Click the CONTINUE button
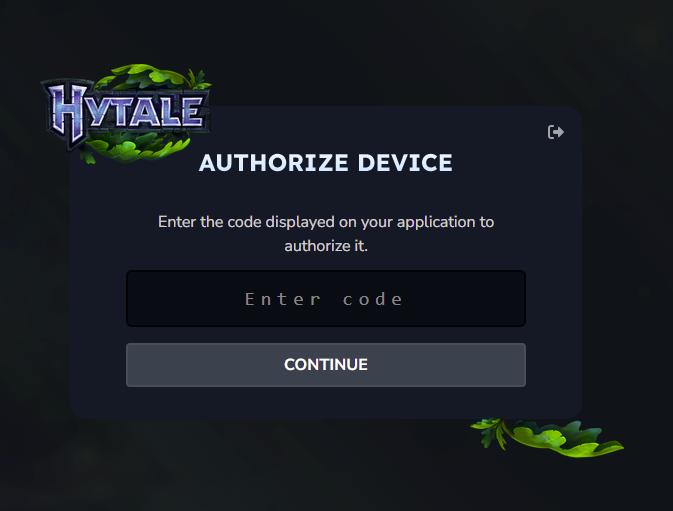This screenshot has height=511, width=673. pyautogui.click(x=326, y=365)
